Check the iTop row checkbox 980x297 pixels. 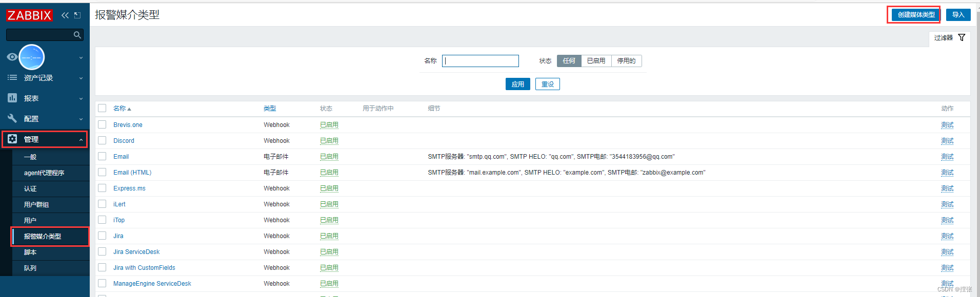[102, 220]
